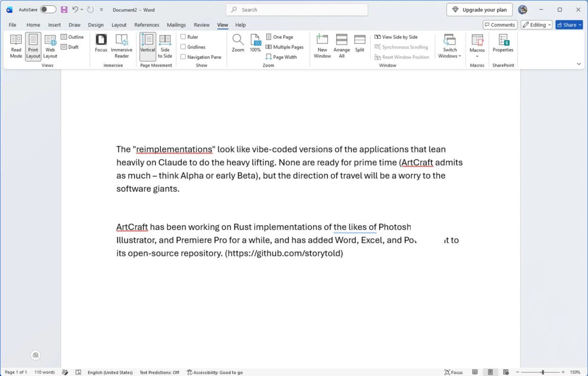588x376 pixels.
Task: Switch to the Layout ribbon tab
Action: coord(119,25)
